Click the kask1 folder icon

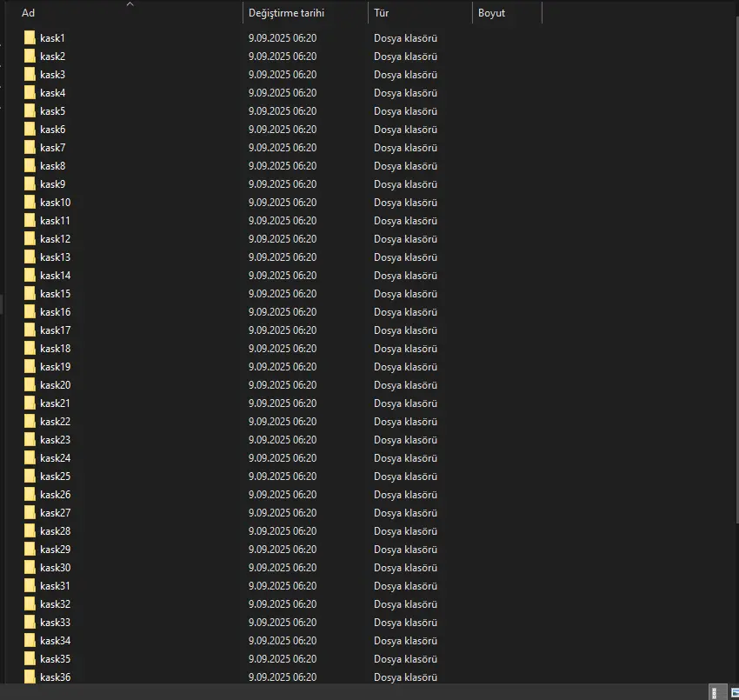[x=30, y=38]
